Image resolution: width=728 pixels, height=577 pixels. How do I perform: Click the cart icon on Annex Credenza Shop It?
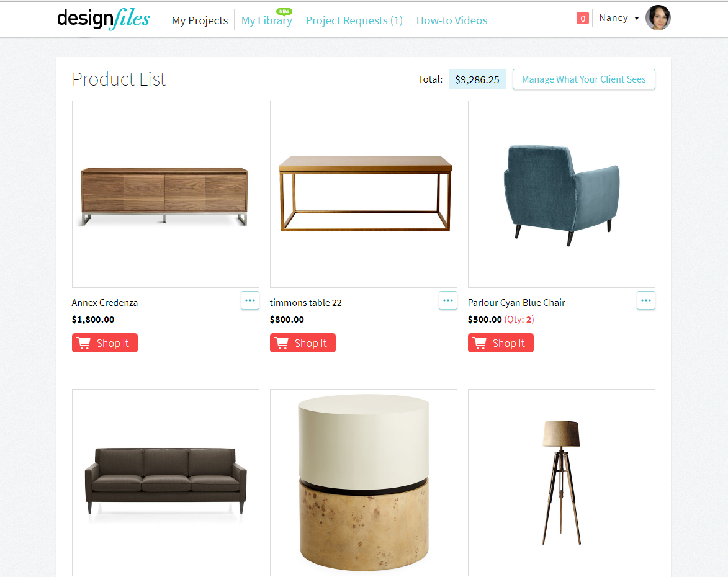(84, 343)
